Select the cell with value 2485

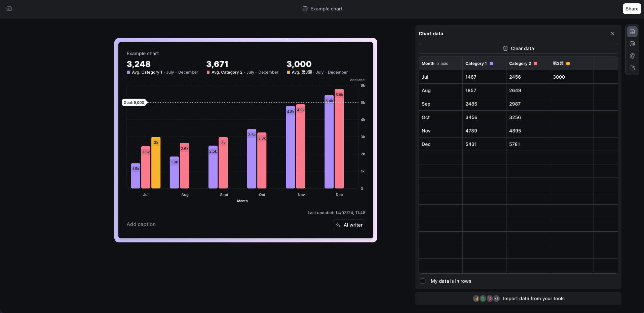pyautogui.click(x=484, y=104)
